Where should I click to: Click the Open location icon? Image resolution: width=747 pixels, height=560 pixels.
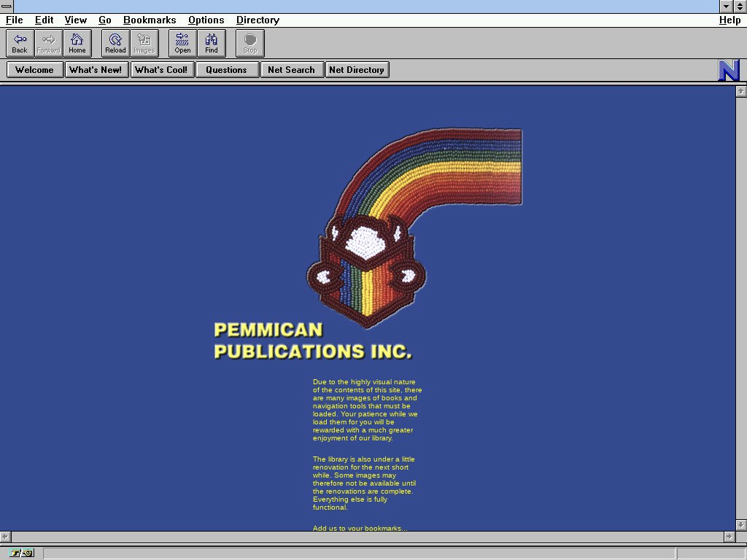coord(182,43)
